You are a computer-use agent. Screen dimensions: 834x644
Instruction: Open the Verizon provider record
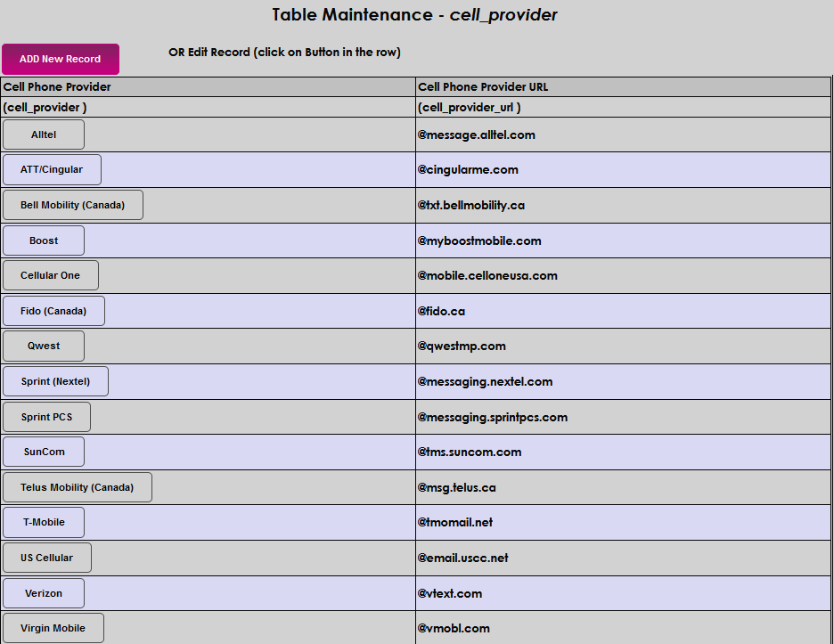[44, 593]
